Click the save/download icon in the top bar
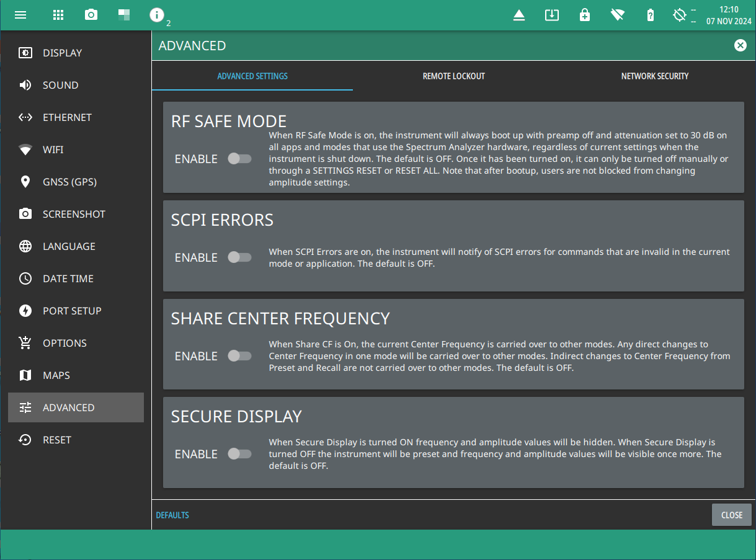 tap(552, 15)
